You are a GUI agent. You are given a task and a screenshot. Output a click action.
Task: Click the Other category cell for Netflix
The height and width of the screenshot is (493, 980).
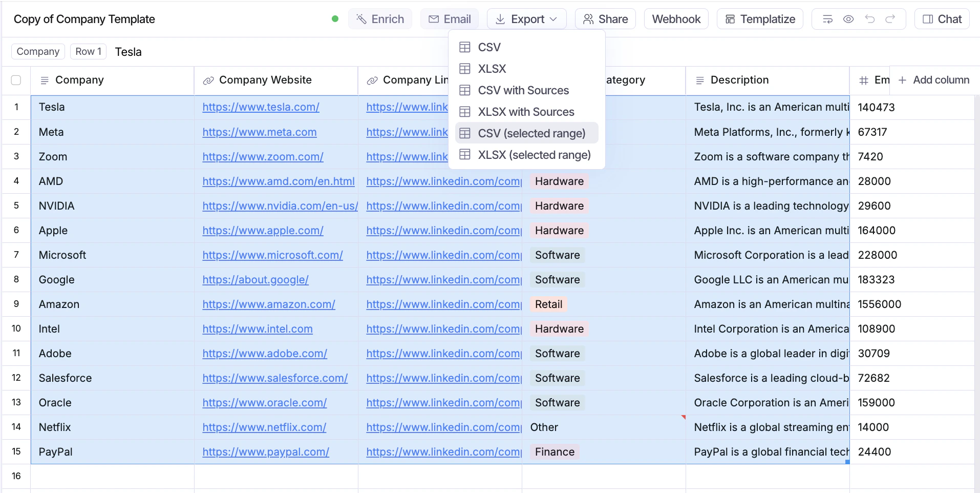[604, 427]
